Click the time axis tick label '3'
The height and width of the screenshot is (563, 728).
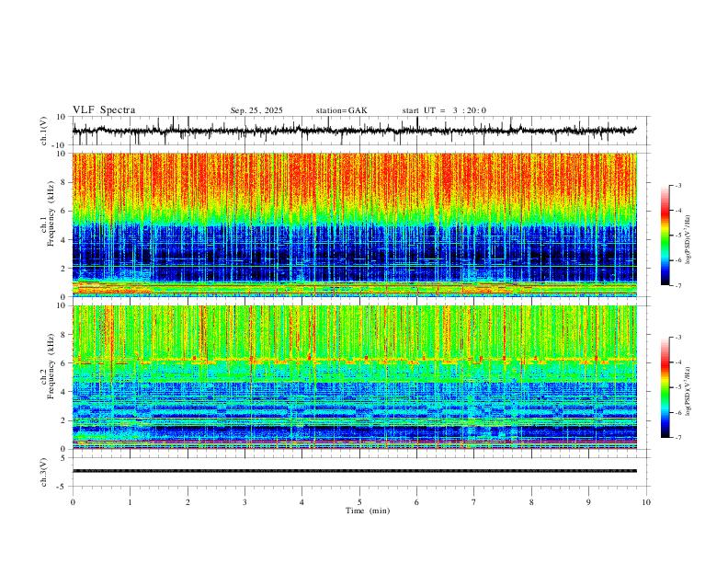(x=245, y=502)
